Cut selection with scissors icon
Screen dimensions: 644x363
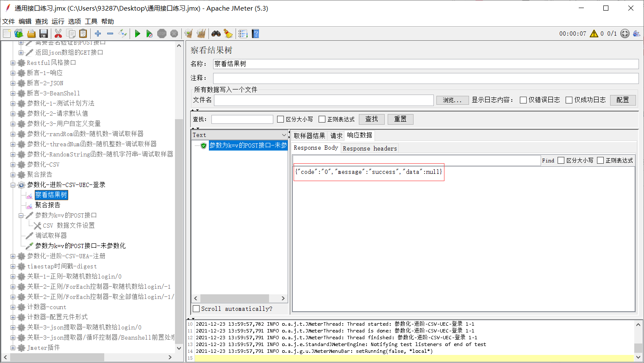pos(58,34)
